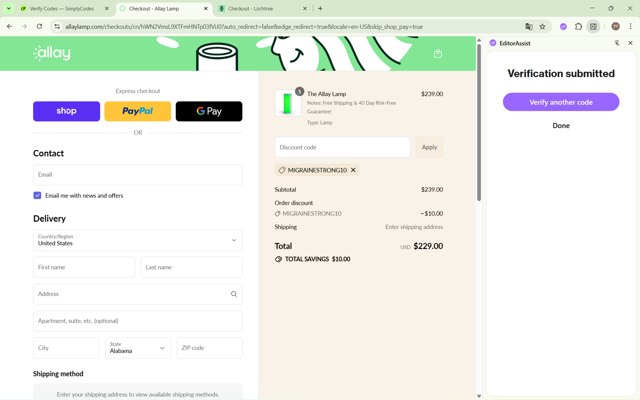
Task: Open the Chrome three-dot menu
Action: (630, 27)
